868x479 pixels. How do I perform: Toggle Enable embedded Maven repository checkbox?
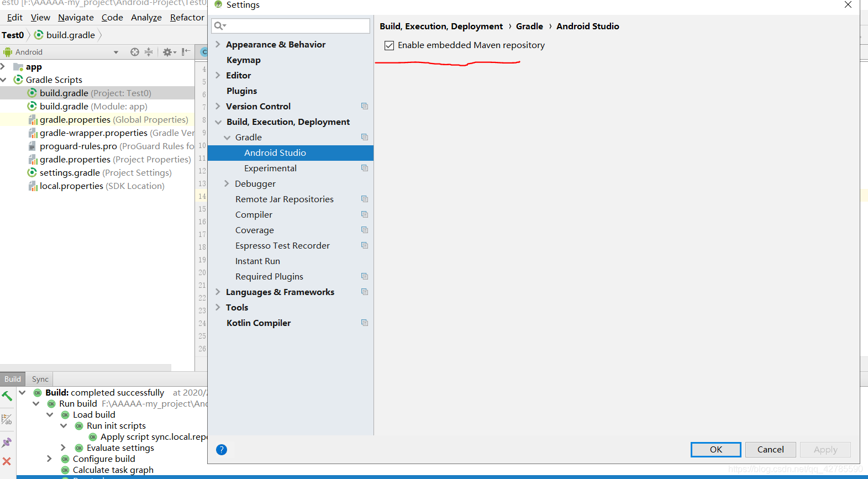click(390, 45)
